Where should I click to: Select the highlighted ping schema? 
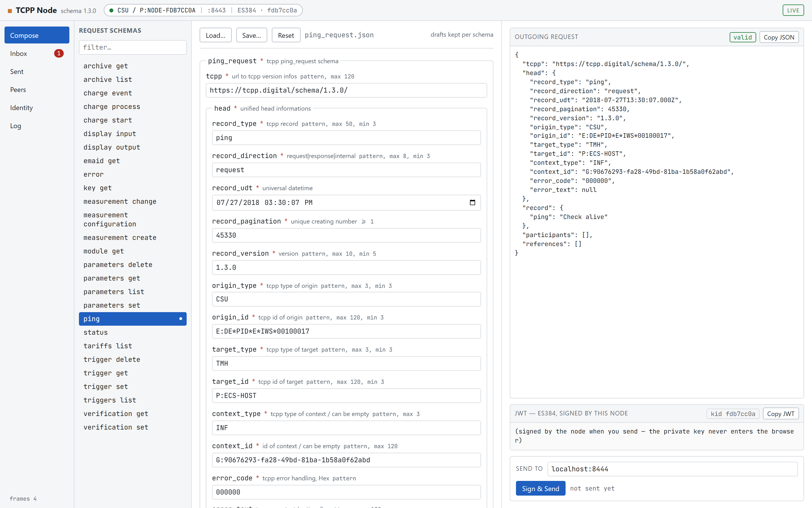133,319
